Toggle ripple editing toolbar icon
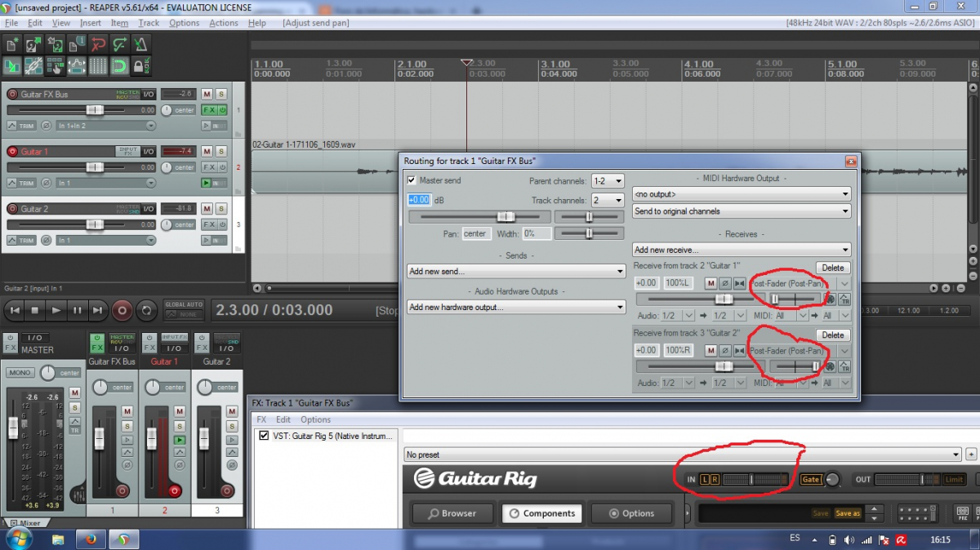This screenshot has height=550, width=980. click(x=56, y=65)
